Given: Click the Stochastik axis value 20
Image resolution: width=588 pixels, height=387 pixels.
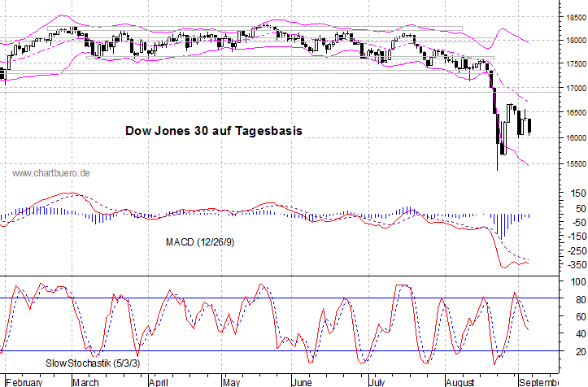Looking at the screenshot, I should 581,352.
